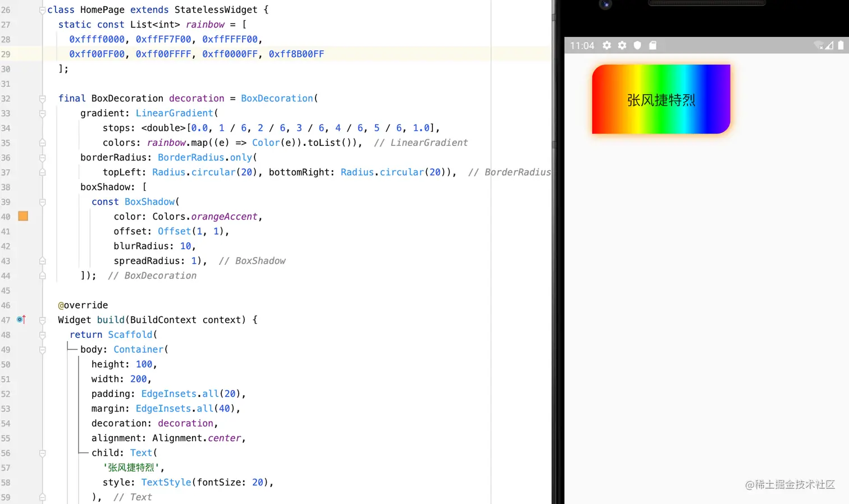Viewport: 849px width, 504px height.
Task: Click the @override annotation
Action: [83, 305]
